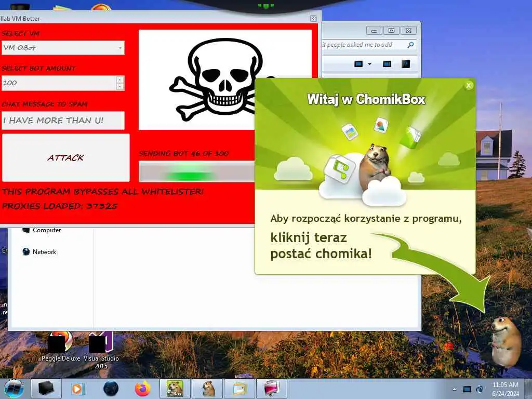Click the green book icon in ChomikBox banner
Screen dimensions: 532x399
410,137
